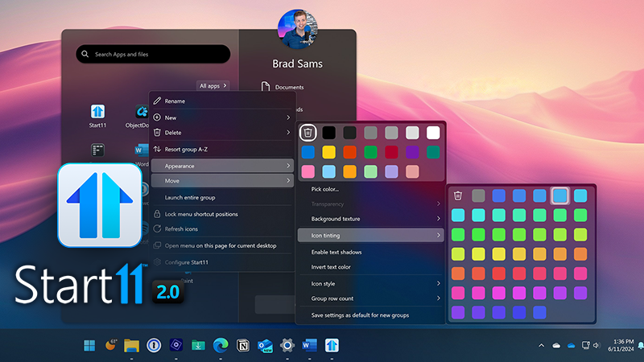644x362 pixels.
Task: Open the 1Password icon on the taskbar
Action: (155, 346)
